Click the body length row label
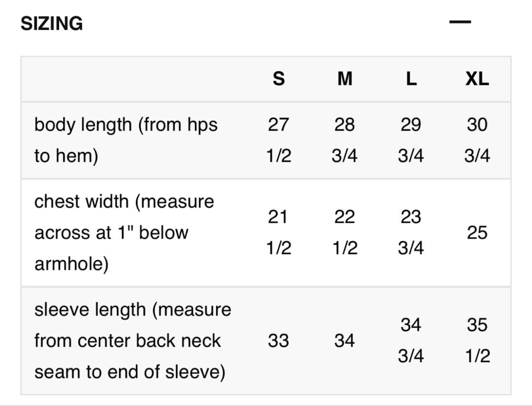Image resolution: width=532 pixels, height=406 pixels. [x=126, y=140]
